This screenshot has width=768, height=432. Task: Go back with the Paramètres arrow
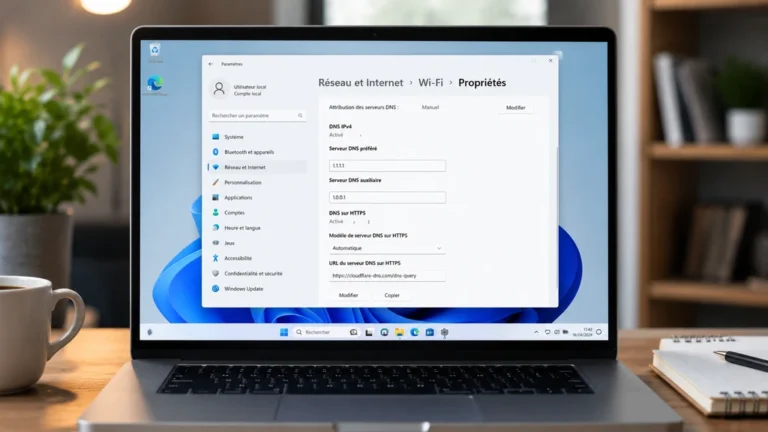coord(211,64)
